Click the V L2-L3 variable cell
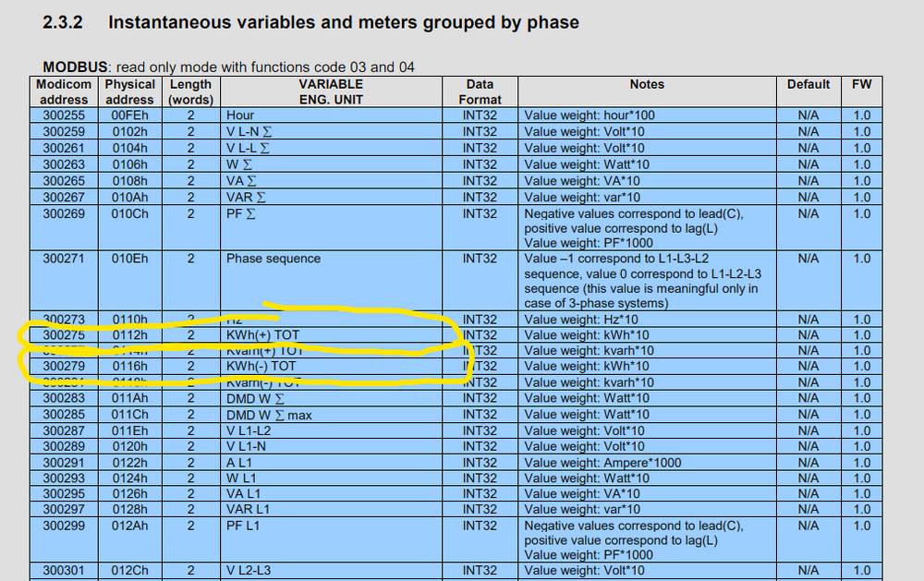 (x=249, y=571)
